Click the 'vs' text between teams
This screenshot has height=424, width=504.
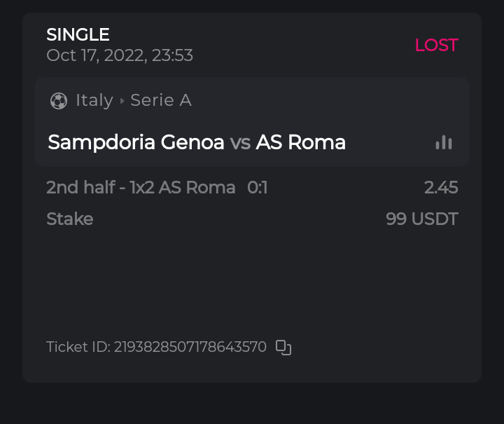[240, 142]
